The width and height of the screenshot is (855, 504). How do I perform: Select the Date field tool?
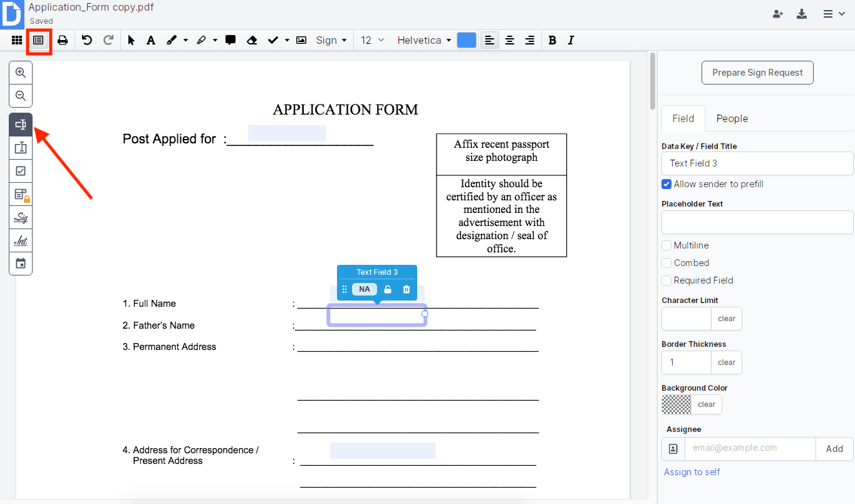pos(21,263)
